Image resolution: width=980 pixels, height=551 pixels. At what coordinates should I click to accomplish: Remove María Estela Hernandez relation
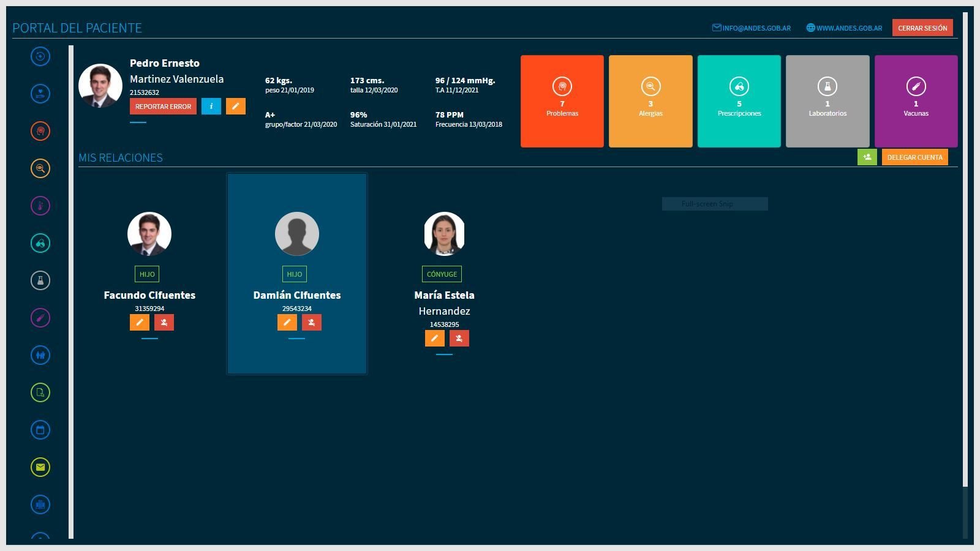point(459,339)
